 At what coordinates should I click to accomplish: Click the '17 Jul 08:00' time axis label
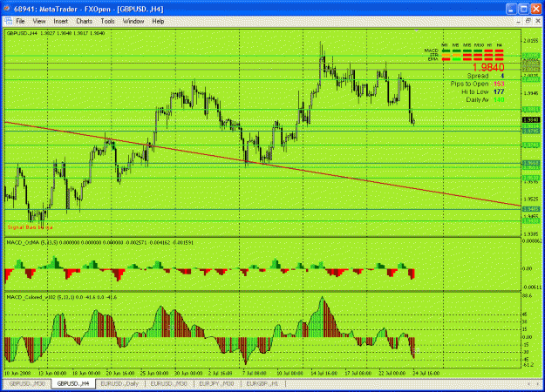click(x=358, y=373)
